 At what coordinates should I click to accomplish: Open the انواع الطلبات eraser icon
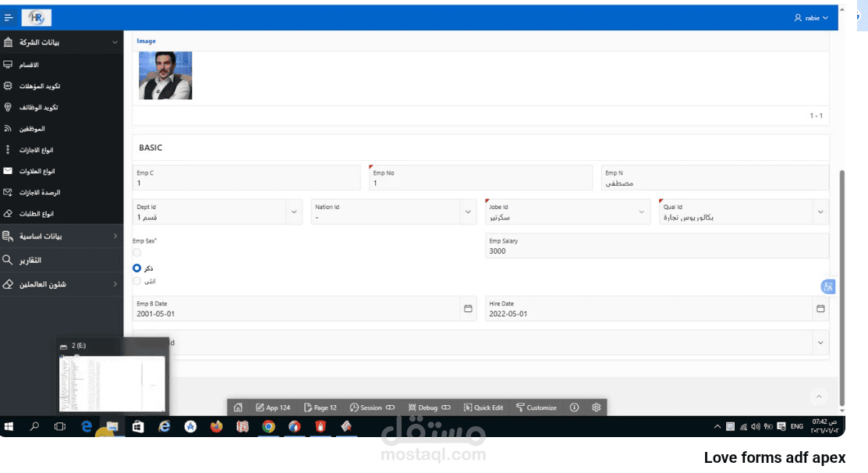[x=8, y=213]
